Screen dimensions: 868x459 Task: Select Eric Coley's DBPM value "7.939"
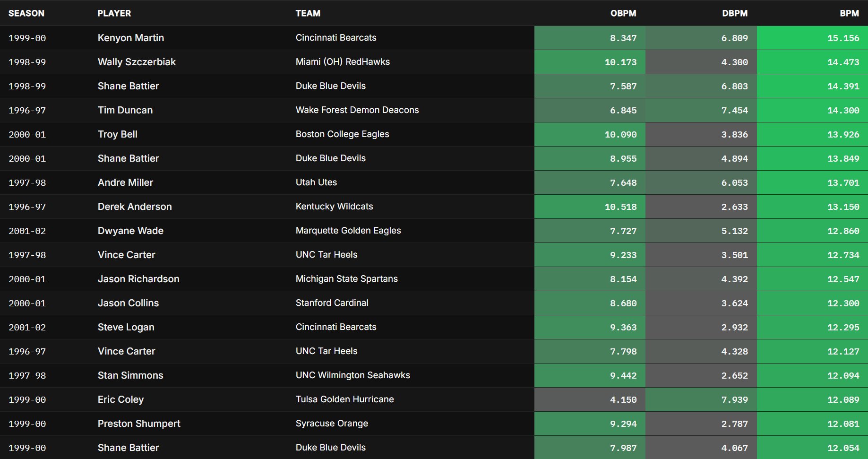(735, 400)
